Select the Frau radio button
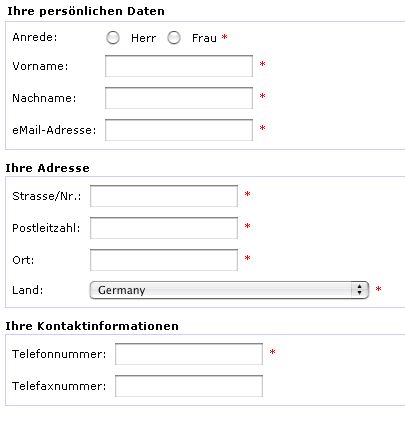The width and height of the screenshot is (405, 421). 174,38
